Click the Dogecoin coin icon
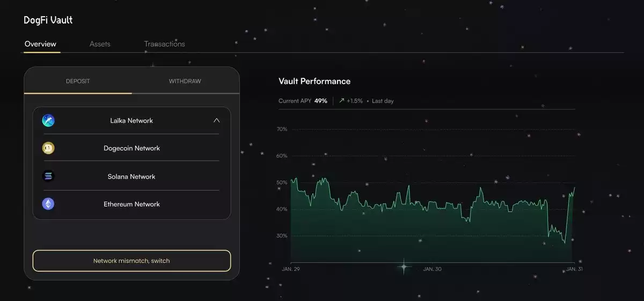Viewport: 644px width, 301px height. [x=49, y=148]
